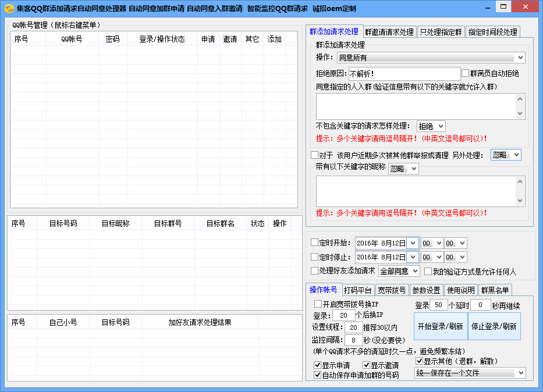
Task: Enable 群满员自动拒绝 checkbox
Action: point(465,73)
